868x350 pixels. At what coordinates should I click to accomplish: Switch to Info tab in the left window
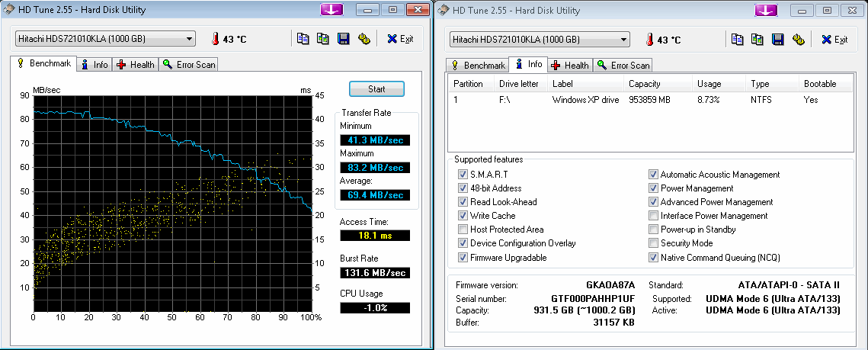(94, 65)
